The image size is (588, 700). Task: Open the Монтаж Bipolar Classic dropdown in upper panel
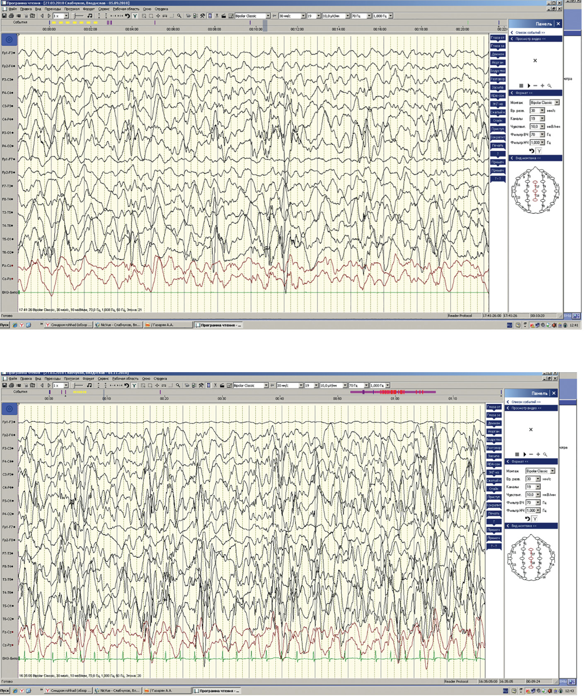557,102
